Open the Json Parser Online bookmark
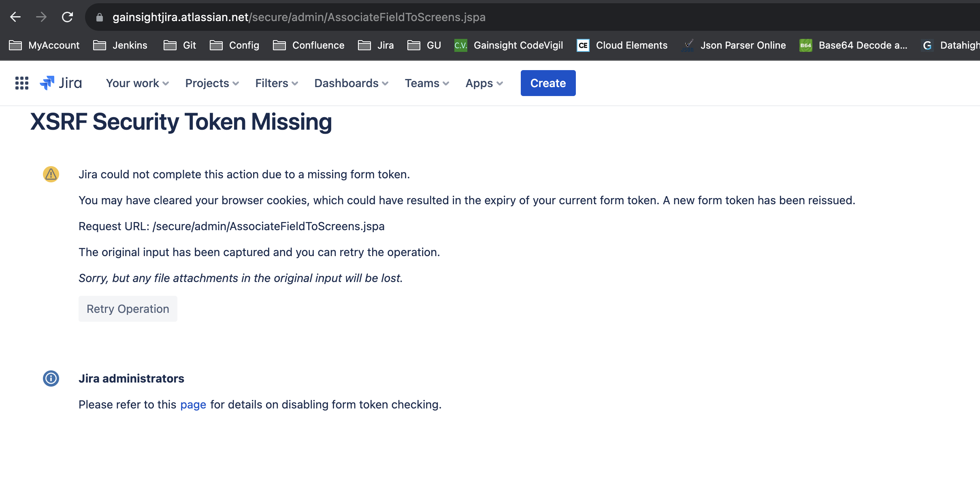The image size is (980, 496). pyautogui.click(x=733, y=45)
